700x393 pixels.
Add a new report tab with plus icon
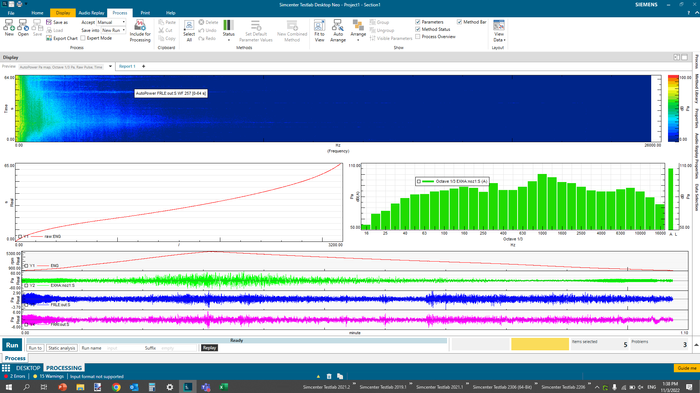(143, 66)
